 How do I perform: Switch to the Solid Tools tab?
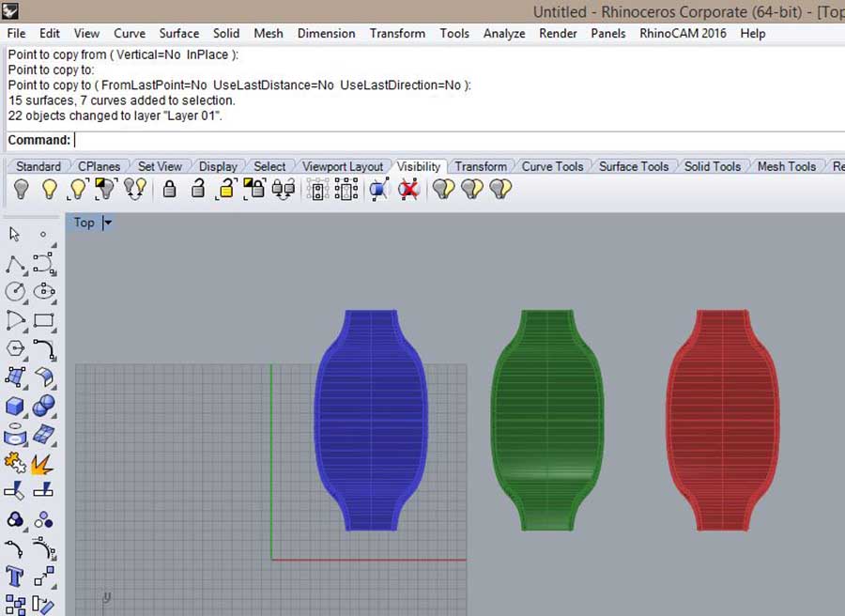[713, 166]
